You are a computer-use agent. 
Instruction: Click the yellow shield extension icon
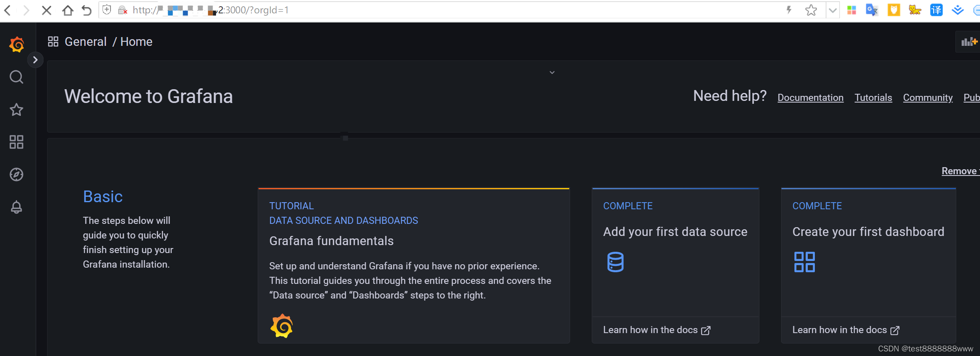[x=894, y=10]
